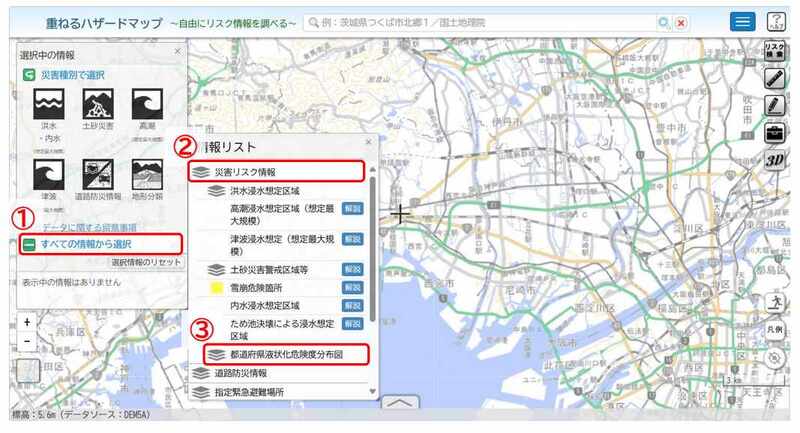Viewport: 800px width, 433px height.
Task: Open the running-person evacuation icon
Action: 774,302
